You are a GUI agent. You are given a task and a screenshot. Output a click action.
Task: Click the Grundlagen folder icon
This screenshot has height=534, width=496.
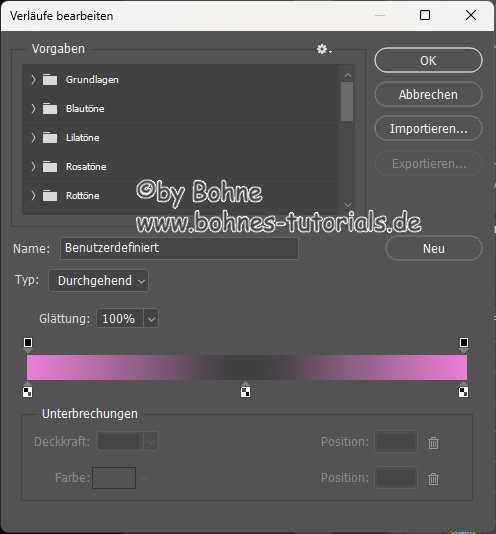coord(50,80)
